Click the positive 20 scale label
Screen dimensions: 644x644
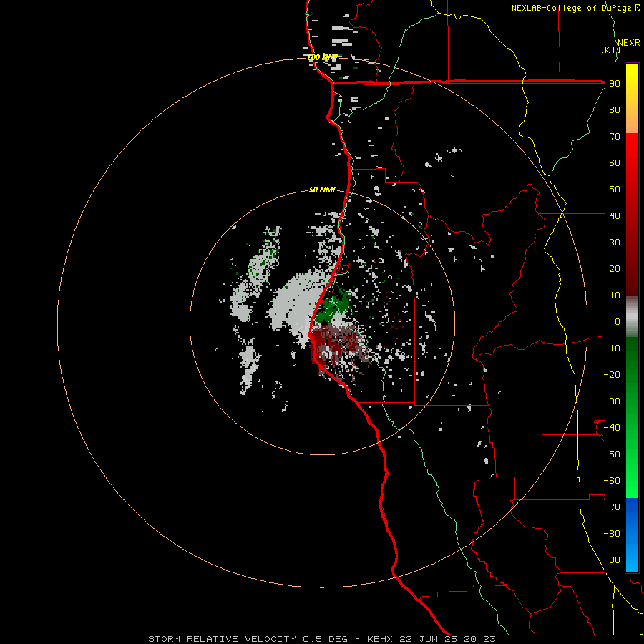(615, 268)
